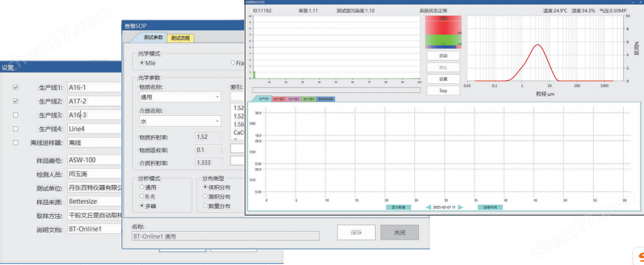
Task: Edit the 生产线4 field Line4
Action: tap(94, 129)
